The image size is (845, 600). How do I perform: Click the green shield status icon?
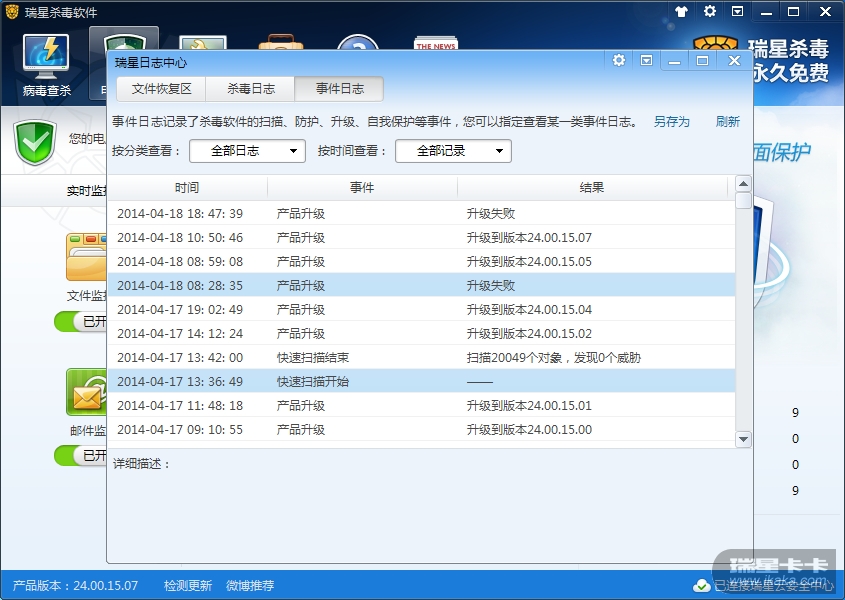point(35,143)
